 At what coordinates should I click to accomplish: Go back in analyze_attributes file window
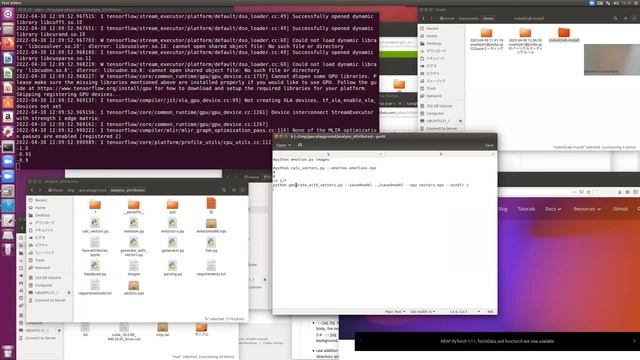[x=32, y=190]
